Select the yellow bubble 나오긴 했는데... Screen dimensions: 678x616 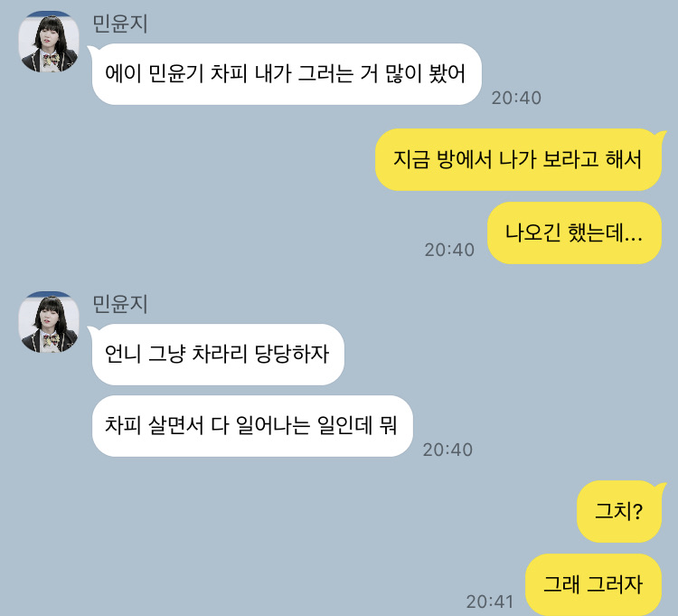pyautogui.click(x=574, y=233)
